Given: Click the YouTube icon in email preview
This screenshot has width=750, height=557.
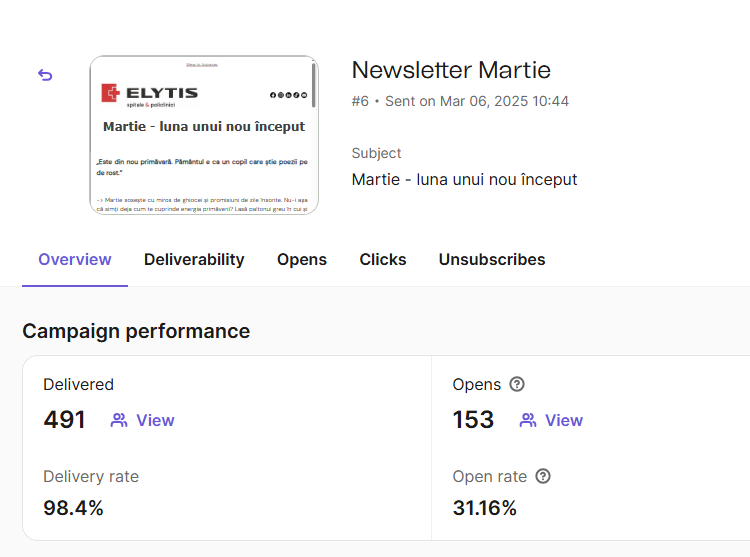Looking at the screenshot, I should [302, 95].
